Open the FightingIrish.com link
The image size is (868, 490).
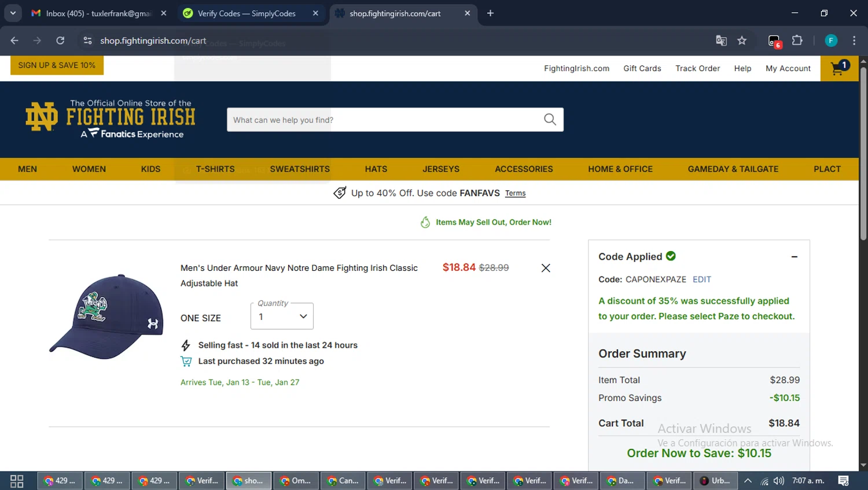click(576, 68)
